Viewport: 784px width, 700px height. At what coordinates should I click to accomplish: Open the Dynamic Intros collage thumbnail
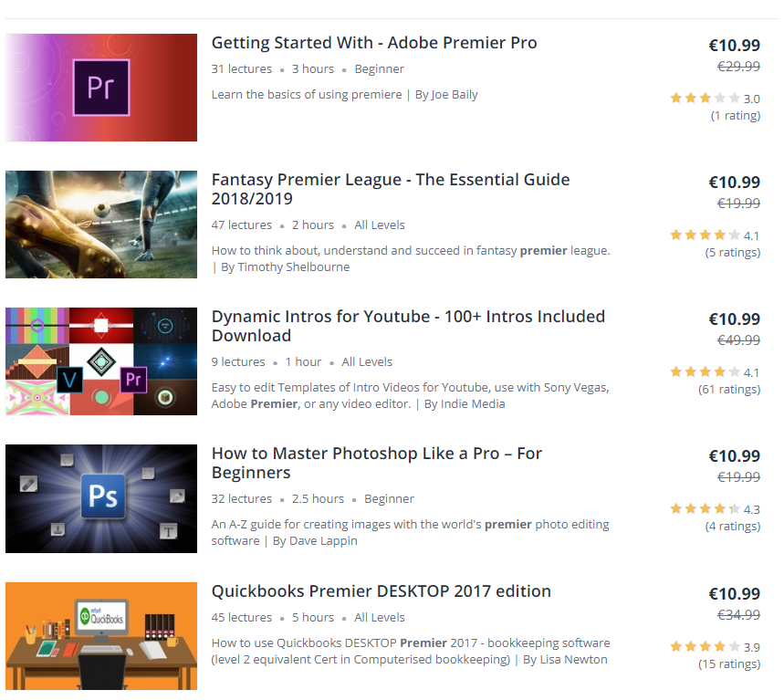[x=101, y=361]
